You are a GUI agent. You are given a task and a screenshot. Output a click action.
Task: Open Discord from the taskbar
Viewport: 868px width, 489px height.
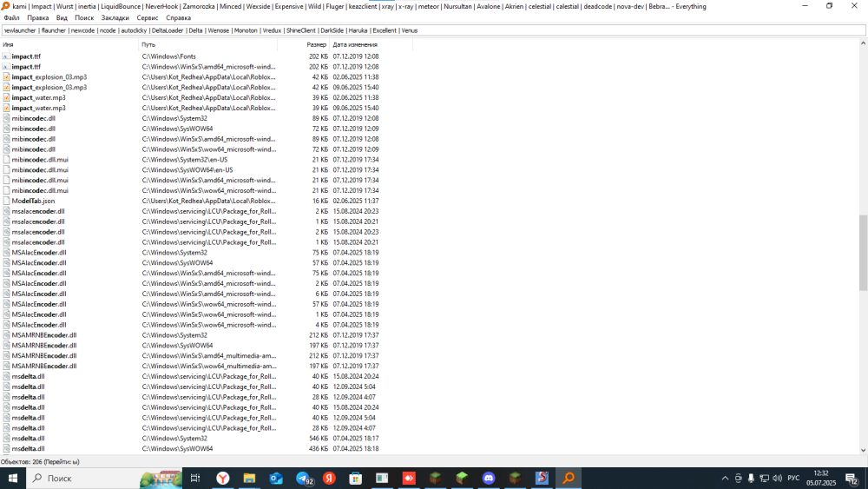point(488,478)
